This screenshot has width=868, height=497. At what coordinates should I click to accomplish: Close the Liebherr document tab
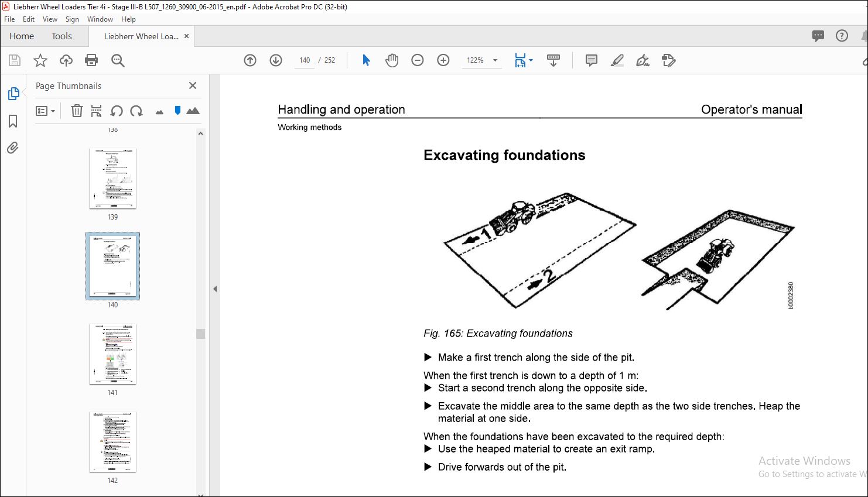click(x=187, y=36)
